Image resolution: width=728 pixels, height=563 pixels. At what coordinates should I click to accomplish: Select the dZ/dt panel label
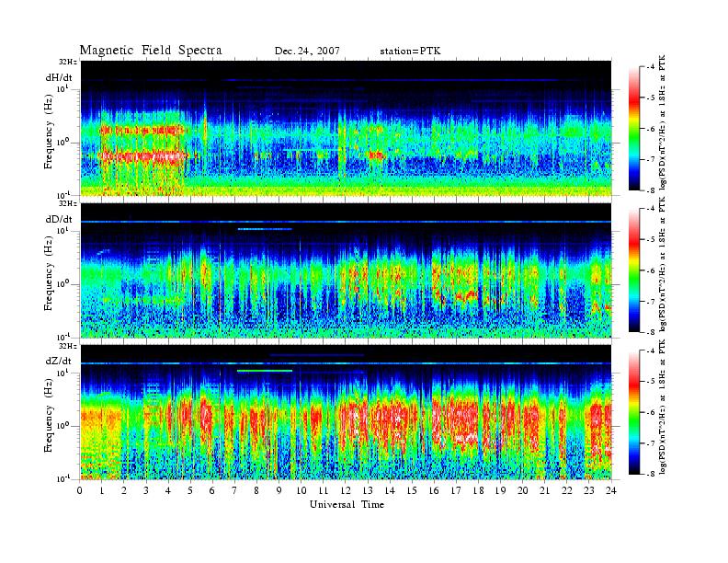pyautogui.click(x=59, y=361)
